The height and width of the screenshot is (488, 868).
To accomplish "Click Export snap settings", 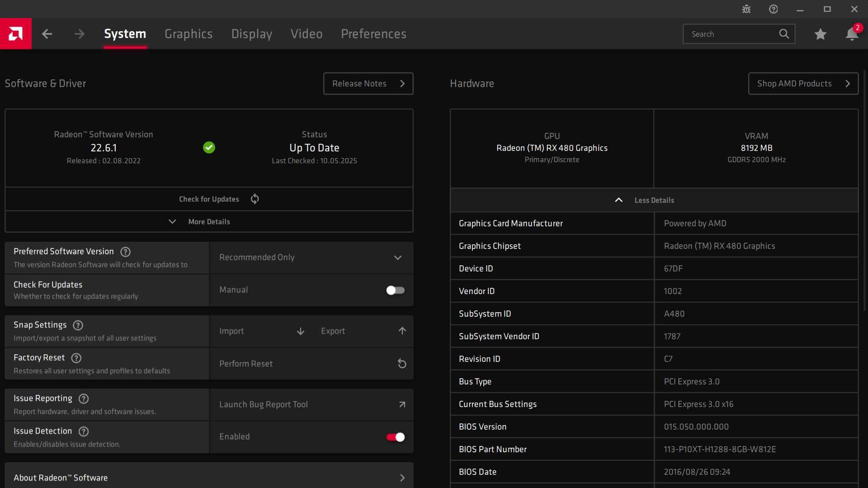I will [x=363, y=331].
